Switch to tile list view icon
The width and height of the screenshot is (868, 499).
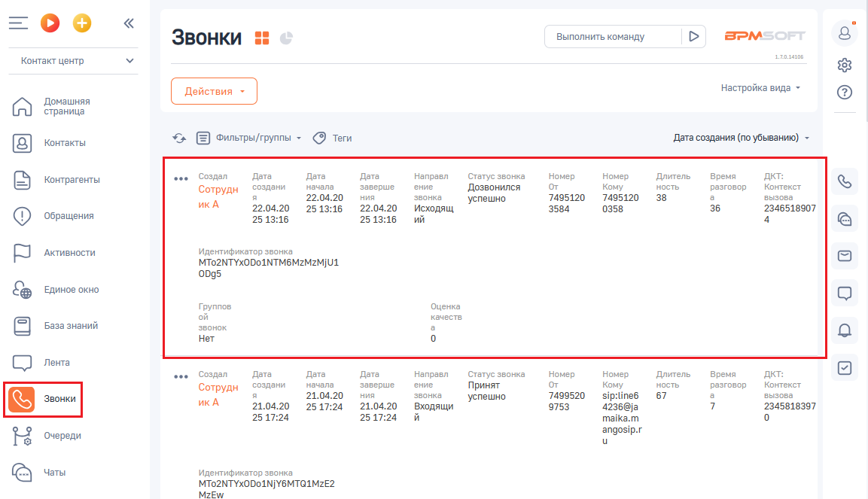click(262, 38)
